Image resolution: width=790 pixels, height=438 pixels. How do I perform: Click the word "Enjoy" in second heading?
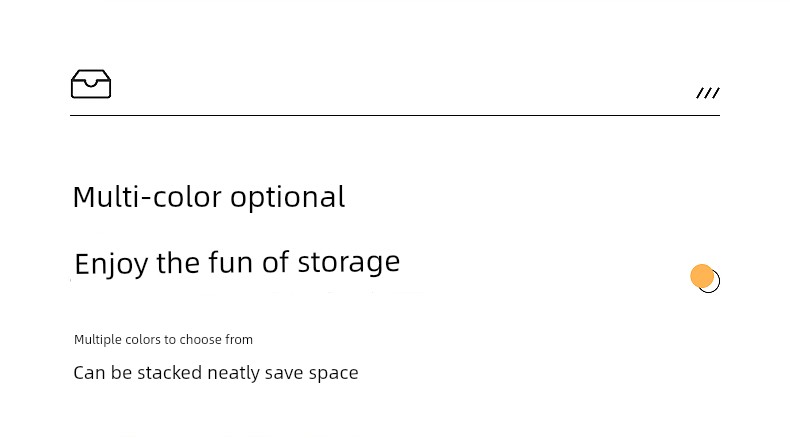click(111, 264)
